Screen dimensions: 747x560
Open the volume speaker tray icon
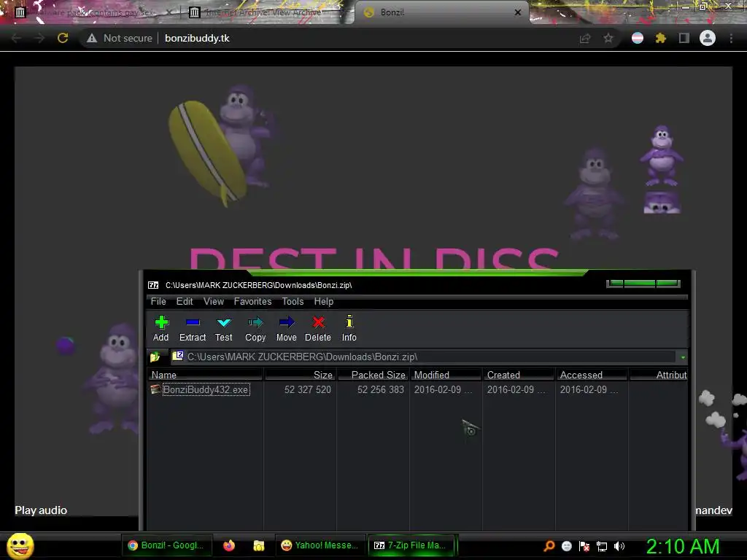click(619, 545)
